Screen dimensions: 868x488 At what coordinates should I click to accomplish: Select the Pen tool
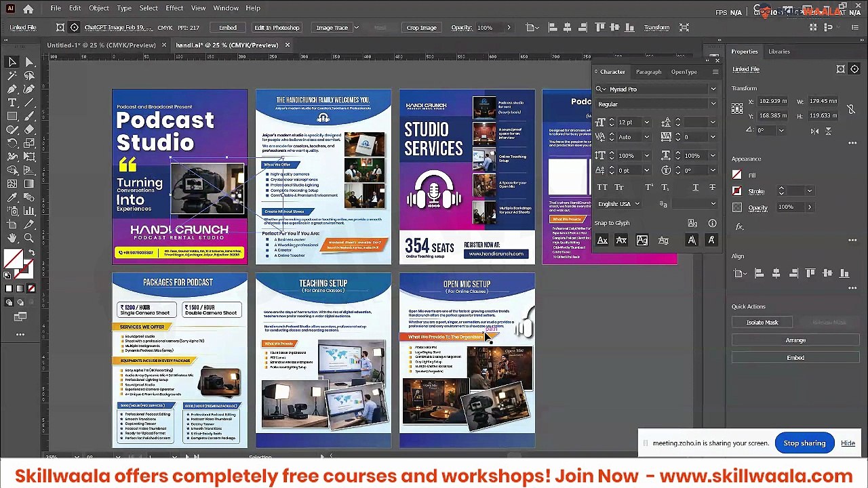(x=12, y=89)
